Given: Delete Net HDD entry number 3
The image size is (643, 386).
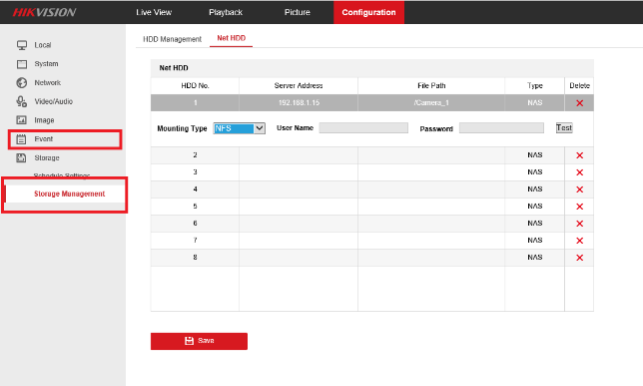Looking at the screenshot, I should tap(579, 172).
